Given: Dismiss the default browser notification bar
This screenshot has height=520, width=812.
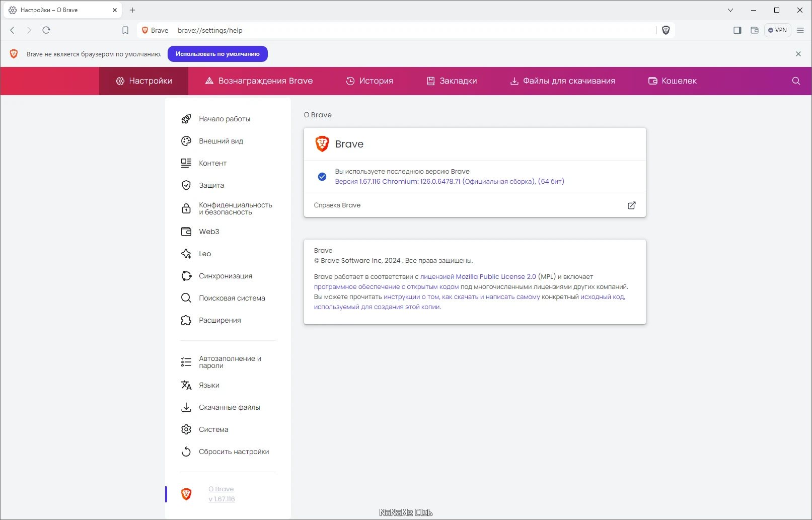Looking at the screenshot, I should coord(798,54).
